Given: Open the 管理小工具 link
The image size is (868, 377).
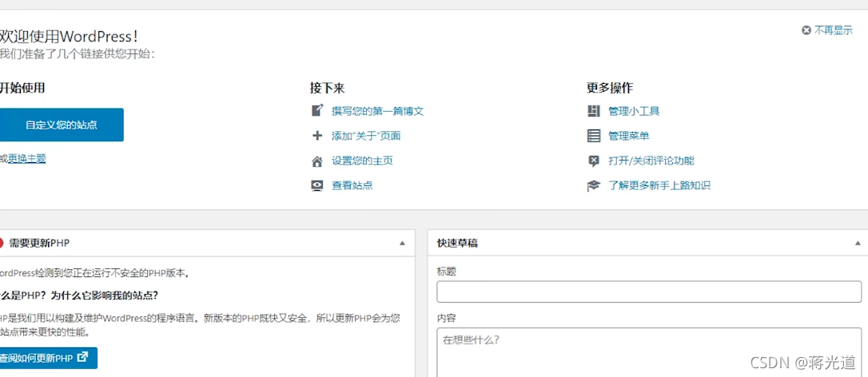Looking at the screenshot, I should (634, 111).
